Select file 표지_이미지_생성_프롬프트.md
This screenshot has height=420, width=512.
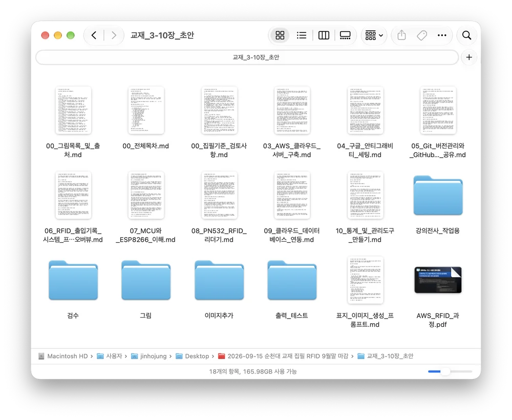coord(365,292)
